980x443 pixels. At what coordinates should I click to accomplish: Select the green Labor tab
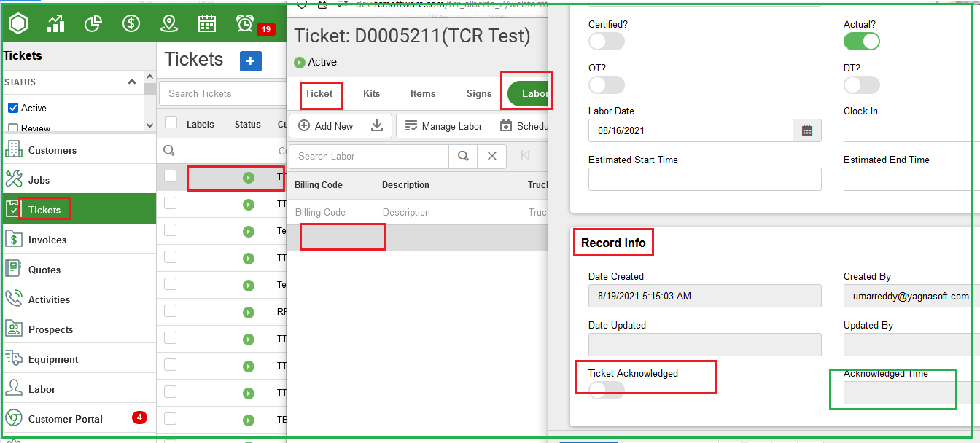click(x=529, y=93)
